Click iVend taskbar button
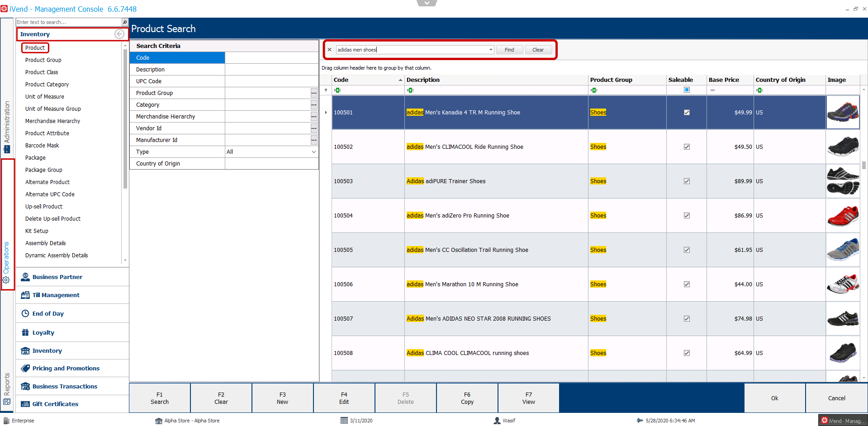The image size is (868, 426). (x=843, y=421)
